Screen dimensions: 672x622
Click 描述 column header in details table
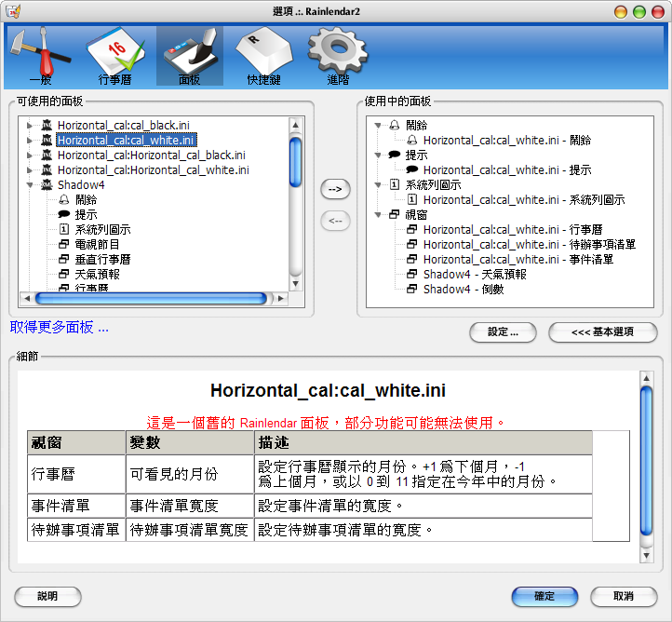423,442
